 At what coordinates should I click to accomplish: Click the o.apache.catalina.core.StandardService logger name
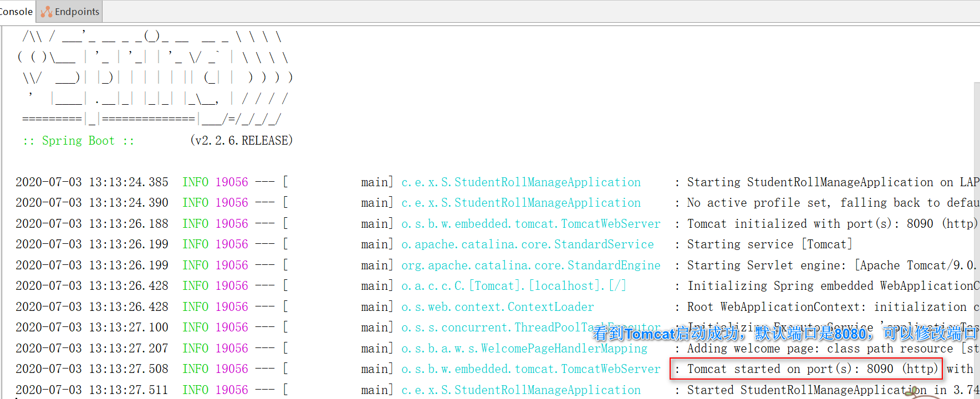pos(527,244)
